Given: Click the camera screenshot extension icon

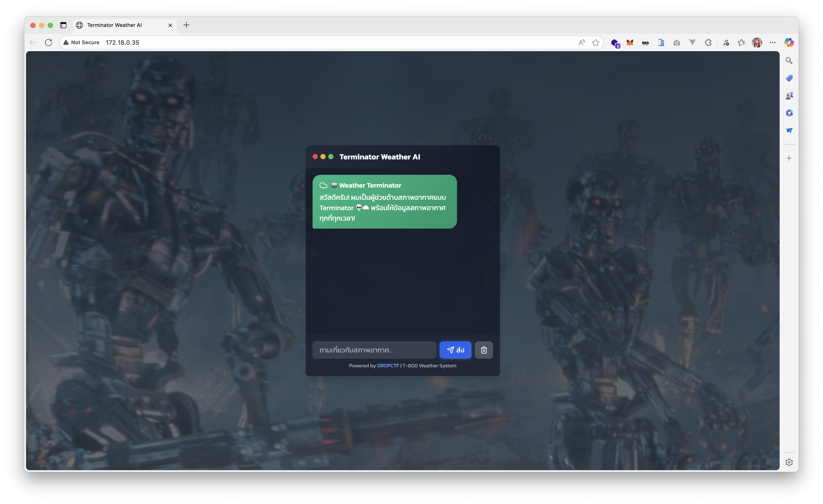Looking at the screenshot, I should [x=676, y=43].
